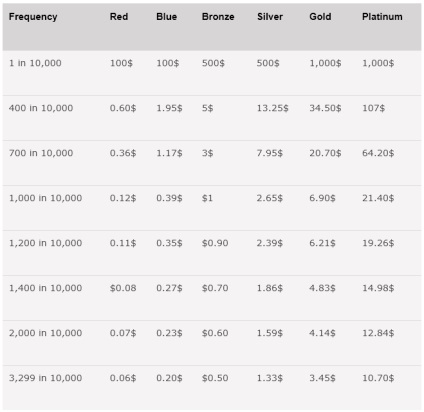The height and width of the screenshot is (412, 424).
Task: Click the 10.70$ Platinum cell
Action: pyautogui.click(x=378, y=378)
